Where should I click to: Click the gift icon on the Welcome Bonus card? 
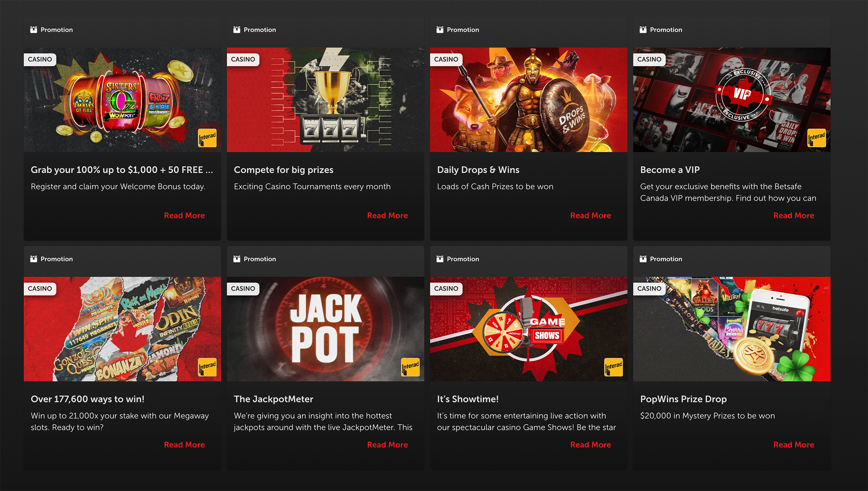click(34, 30)
